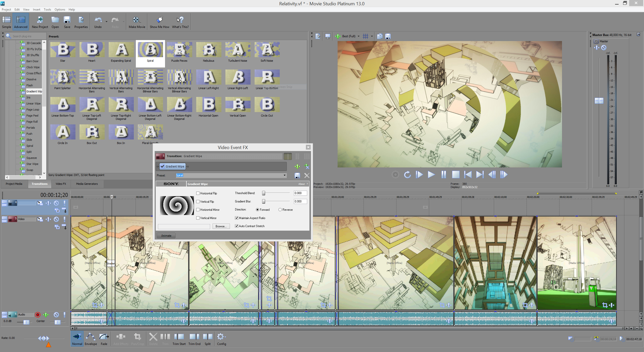644x352 pixels.
Task: Click the Envelope tool icon
Action: [x=91, y=337]
